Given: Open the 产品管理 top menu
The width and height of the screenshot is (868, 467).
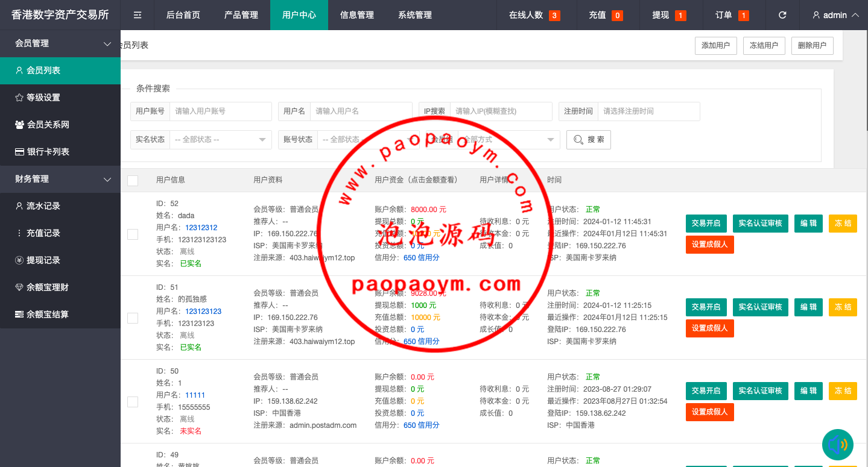Looking at the screenshot, I should pos(241,15).
